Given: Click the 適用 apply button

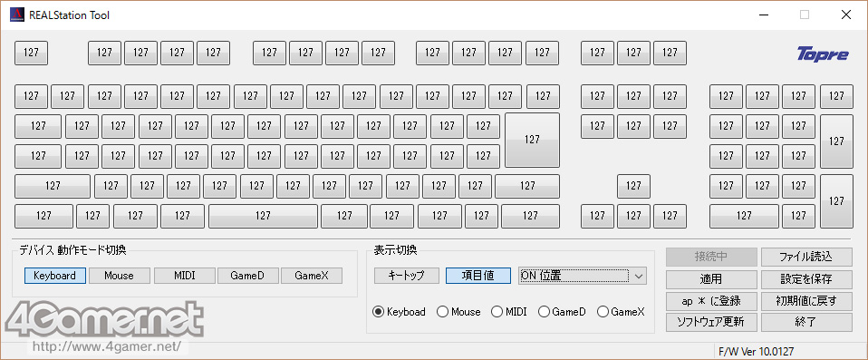Looking at the screenshot, I should tap(711, 279).
